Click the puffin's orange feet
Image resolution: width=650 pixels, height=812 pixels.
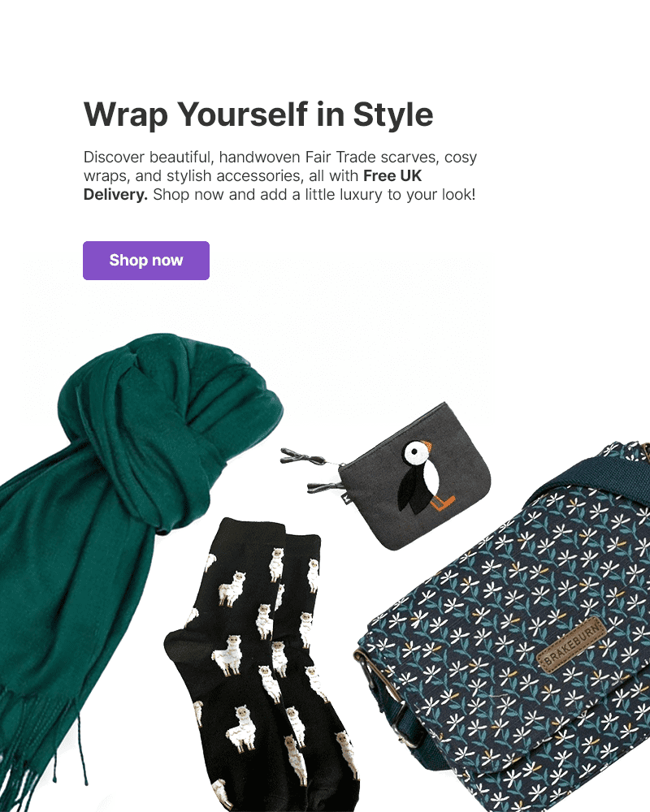tap(443, 503)
